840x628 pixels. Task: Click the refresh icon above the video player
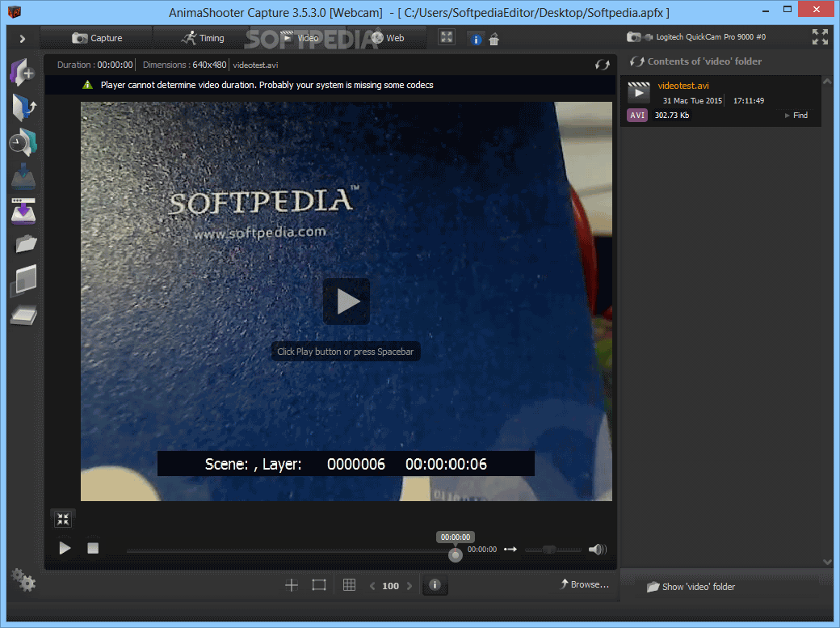[x=603, y=65]
